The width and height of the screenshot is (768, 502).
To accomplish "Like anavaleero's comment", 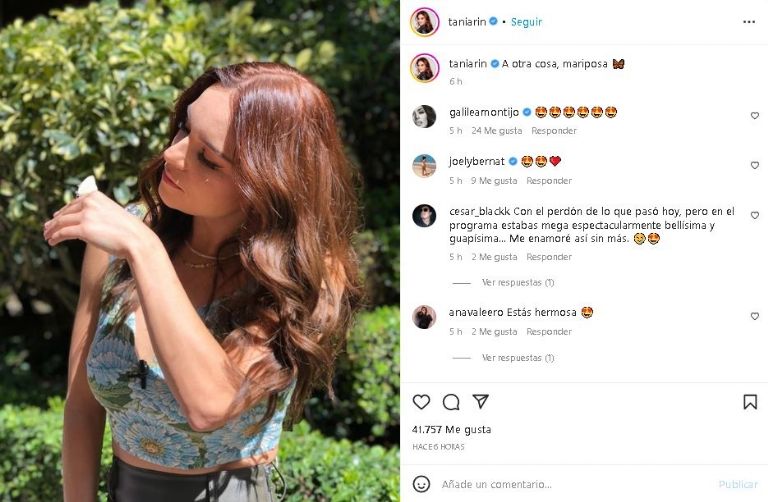I will click(754, 316).
